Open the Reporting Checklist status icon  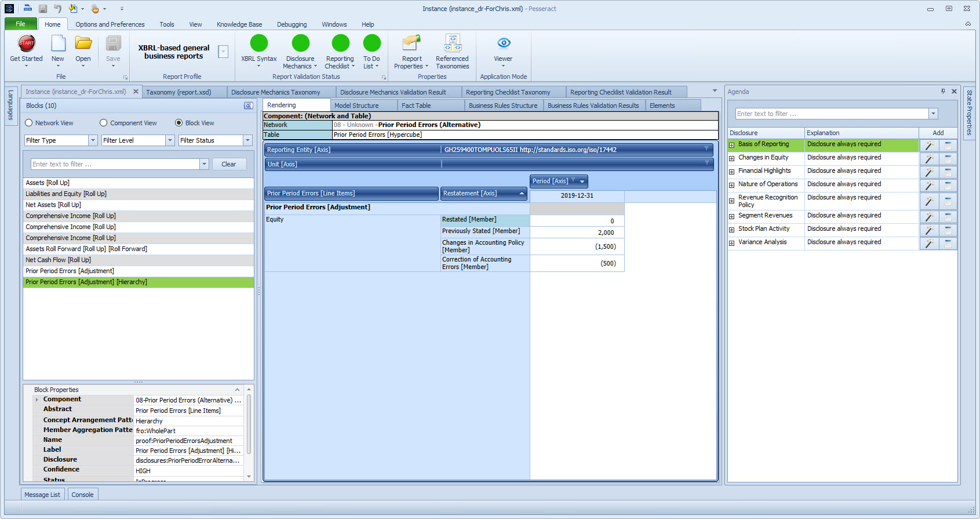340,44
